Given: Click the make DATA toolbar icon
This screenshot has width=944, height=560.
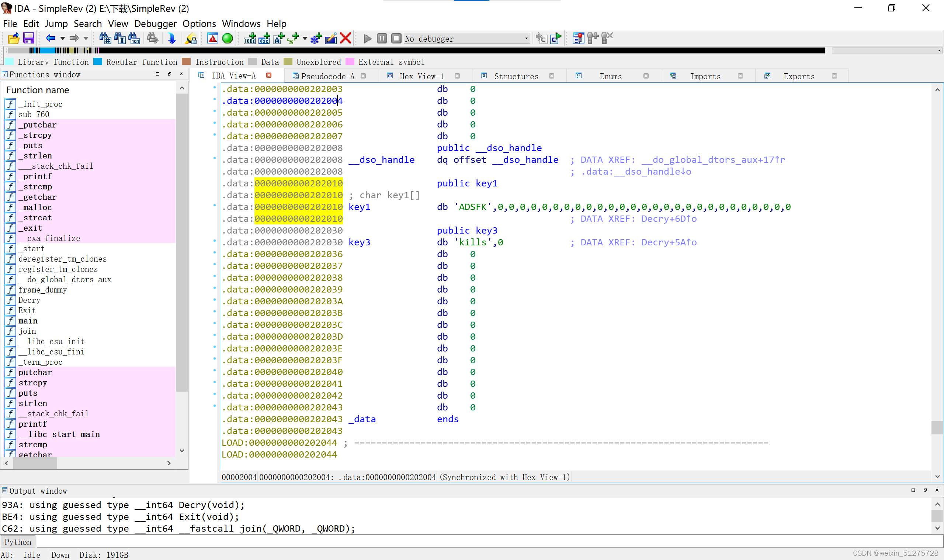Looking at the screenshot, I should [x=264, y=38].
